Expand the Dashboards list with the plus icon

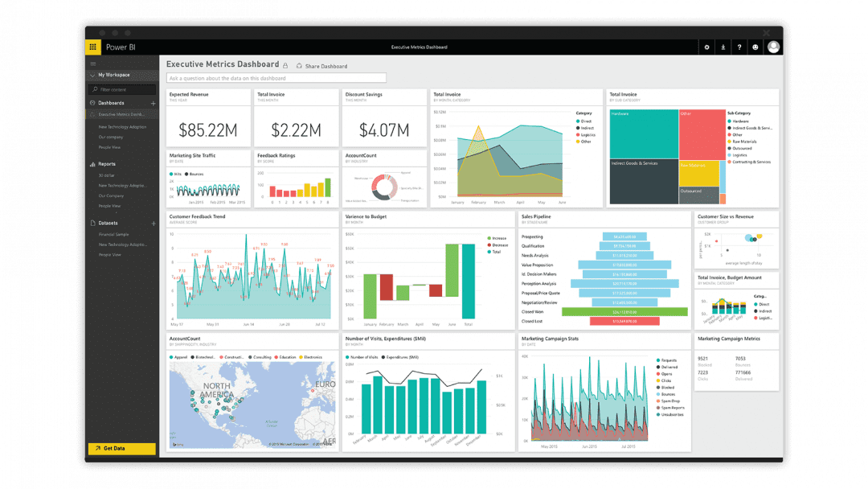pos(153,103)
